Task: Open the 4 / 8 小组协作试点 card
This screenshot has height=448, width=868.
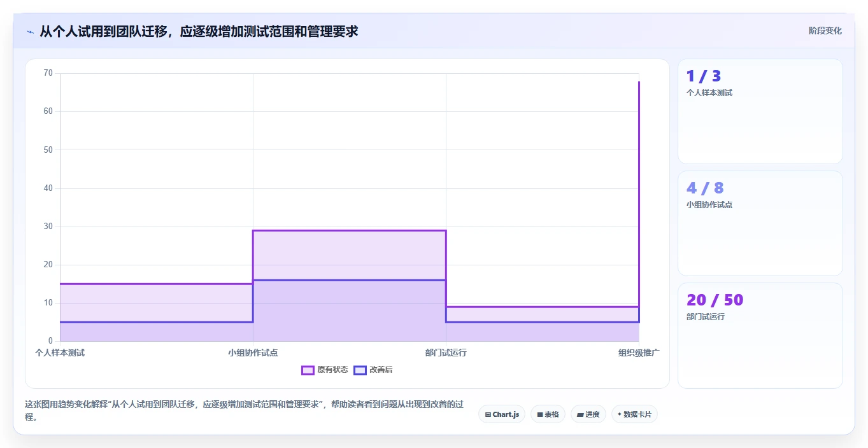Action: tap(760, 223)
